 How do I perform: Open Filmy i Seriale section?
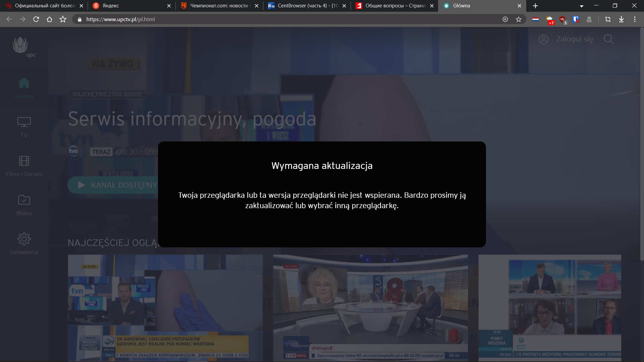[24, 166]
